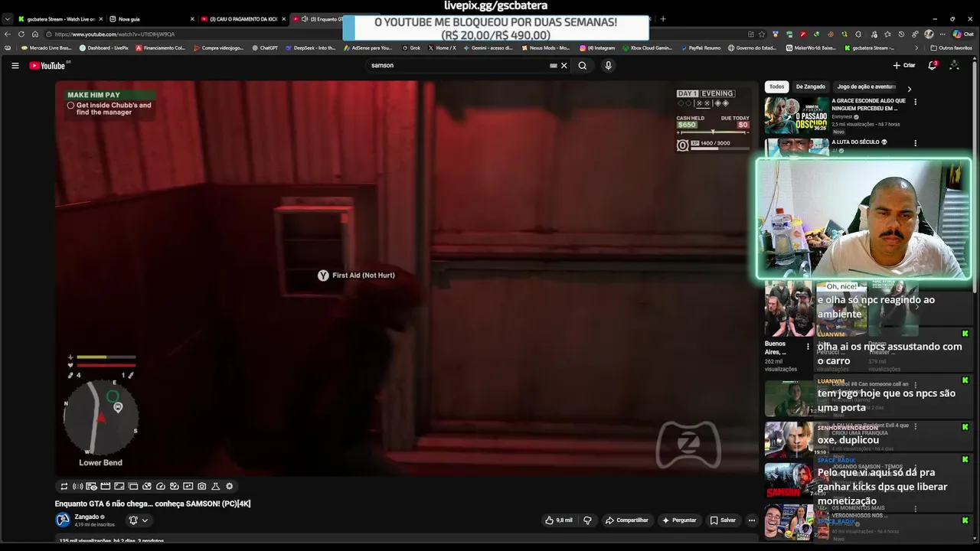Open options for 'A GRACE ESCONDE ALGO' video
The height and width of the screenshot is (551, 980).
click(915, 102)
